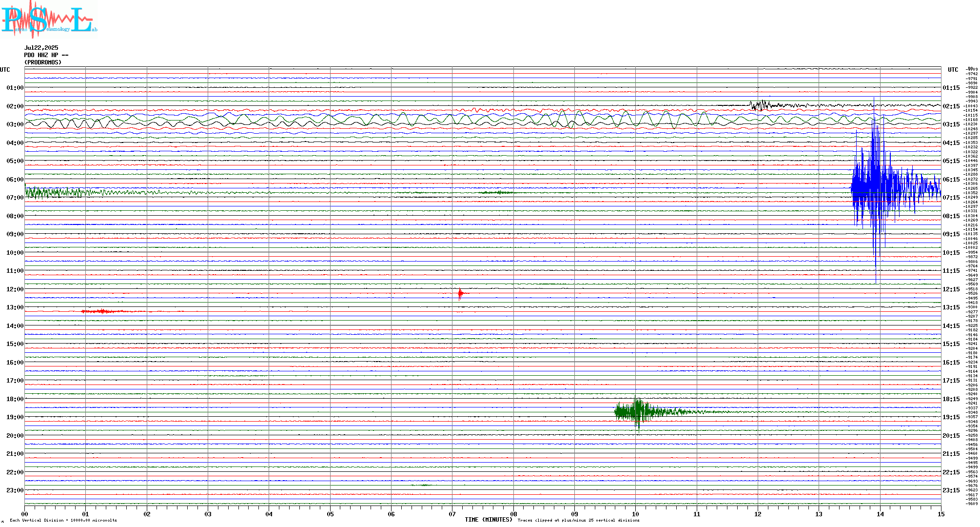Click the '21:15' time label

coord(951,454)
